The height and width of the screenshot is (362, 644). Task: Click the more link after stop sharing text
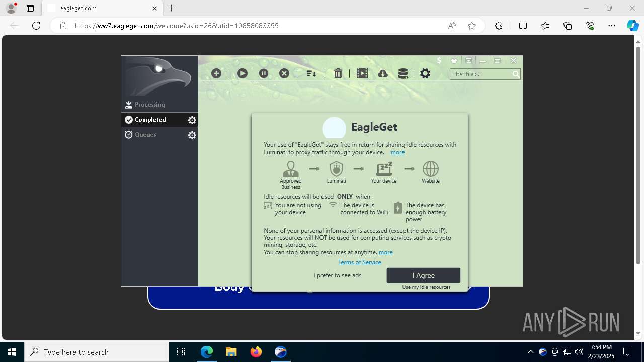pyautogui.click(x=386, y=252)
